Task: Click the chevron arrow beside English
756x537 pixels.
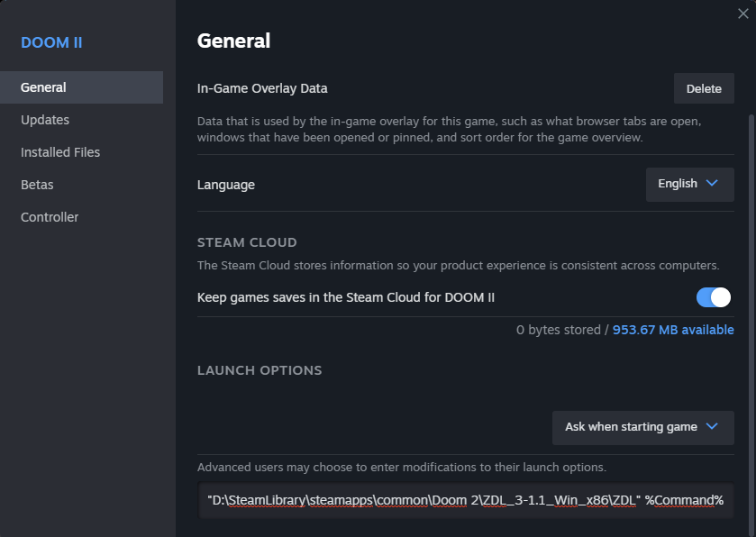Action: tap(712, 183)
